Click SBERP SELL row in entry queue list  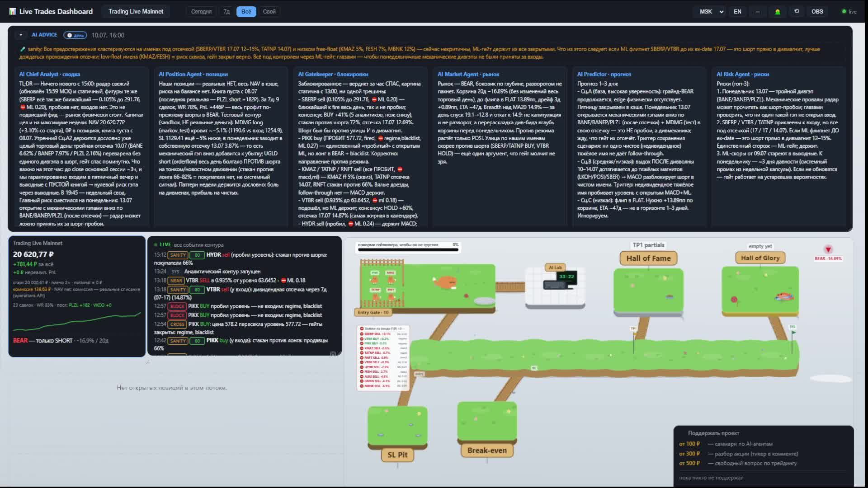click(x=384, y=334)
